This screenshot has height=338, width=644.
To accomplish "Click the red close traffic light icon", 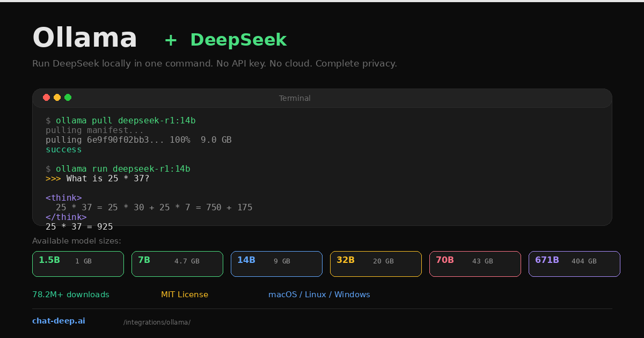I will coord(47,97).
